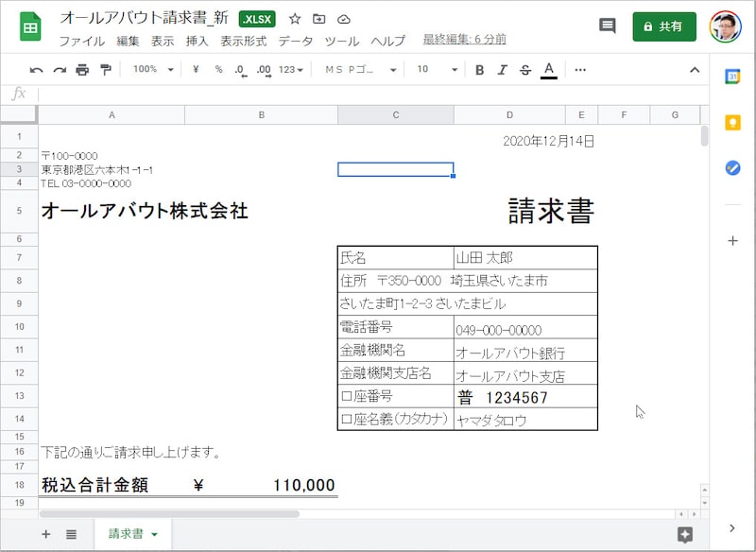Image resolution: width=756 pixels, height=552 pixels.
Task: Open the comment history icon
Action: pyautogui.click(x=608, y=26)
